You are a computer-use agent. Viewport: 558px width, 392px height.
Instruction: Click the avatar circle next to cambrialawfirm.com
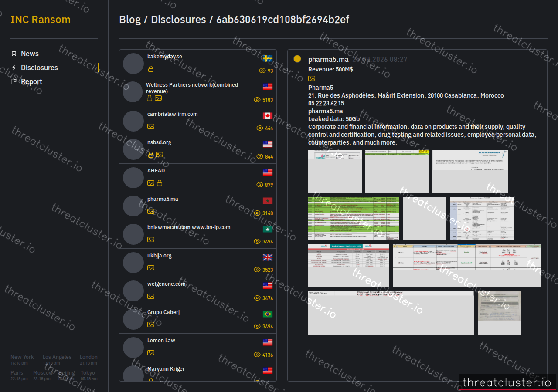[133, 121]
